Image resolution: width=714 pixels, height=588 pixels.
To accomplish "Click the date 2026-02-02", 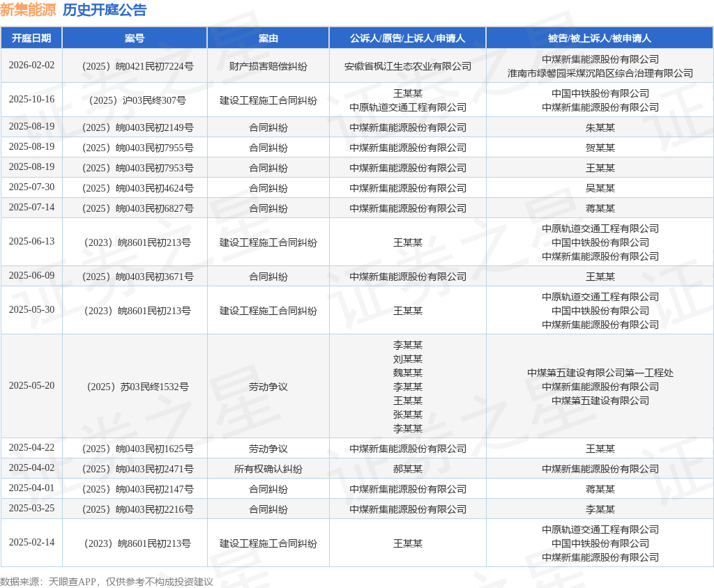I will tap(31, 65).
